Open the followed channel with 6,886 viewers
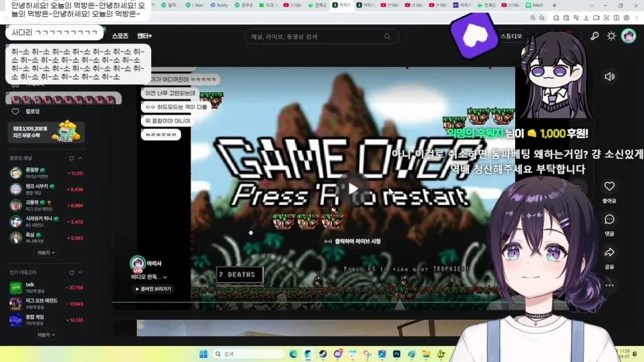Image resolution: width=644 pixels, height=362 pixels. click(x=46, y=205)
